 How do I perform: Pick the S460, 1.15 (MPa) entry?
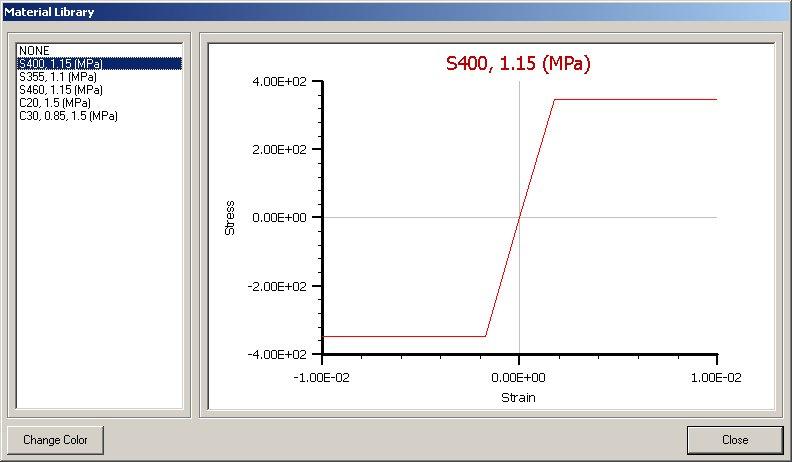[x=60, y=89]
